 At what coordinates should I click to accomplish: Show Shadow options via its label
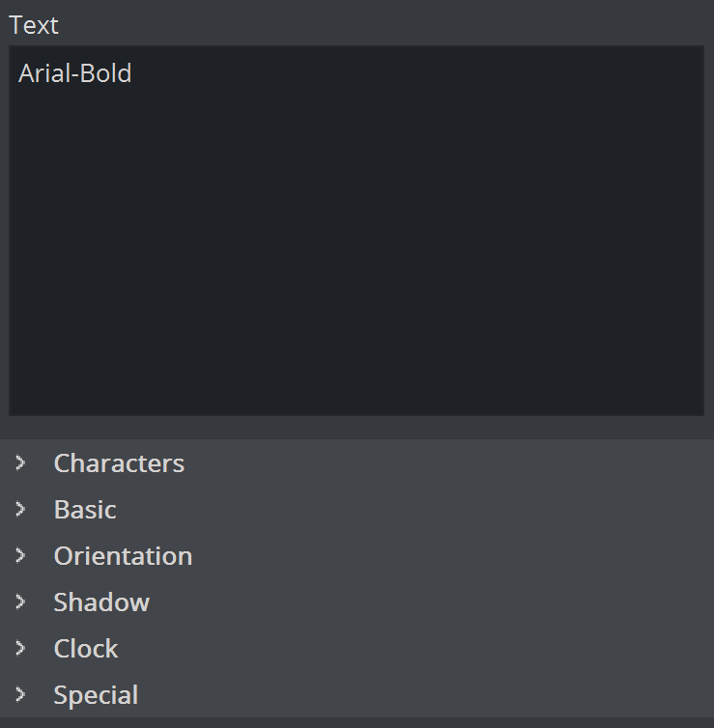(x=101, y=602)
